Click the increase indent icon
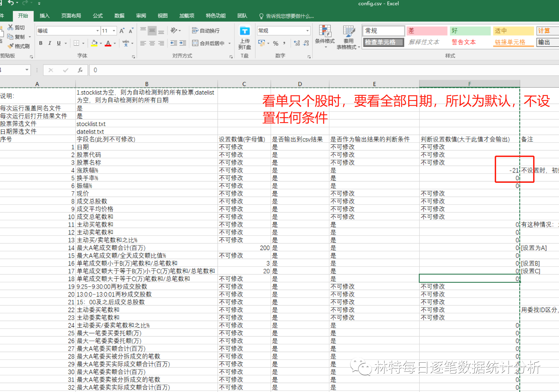The height and width of the screenshot is (392, 559). point(183,43)
